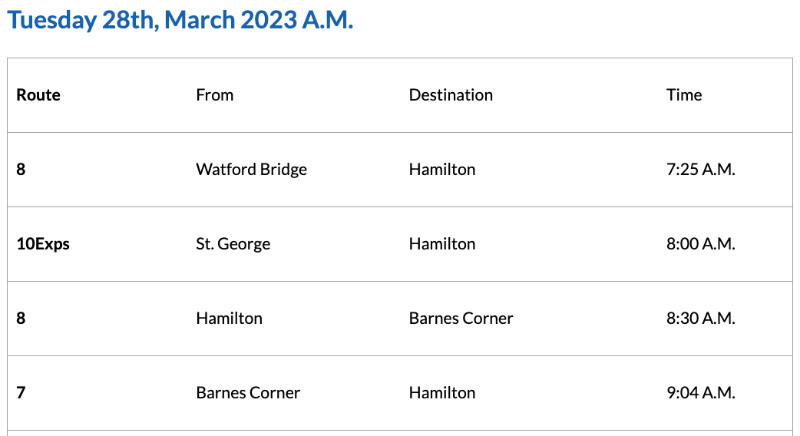Click the 9:04 A.M. time cell
The height and width of the screenshot is (436, 800).
coord(700,393)
